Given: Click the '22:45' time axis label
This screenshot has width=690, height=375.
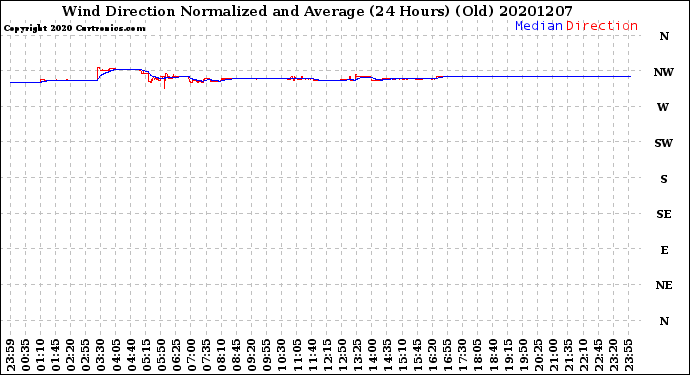Looking at the screenshot, I should (x=598, y=355).
